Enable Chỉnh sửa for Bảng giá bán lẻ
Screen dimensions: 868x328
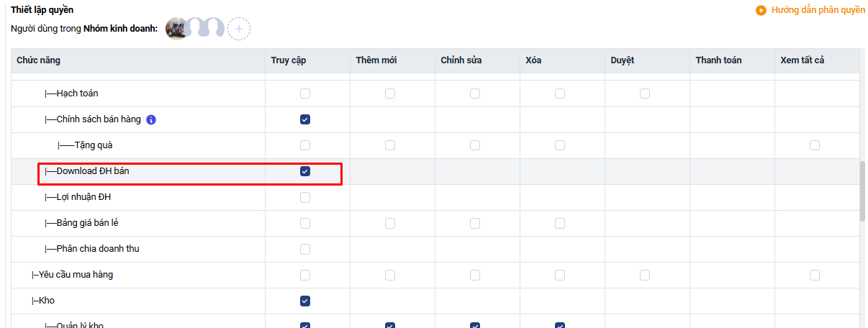[x=475, y=223]
